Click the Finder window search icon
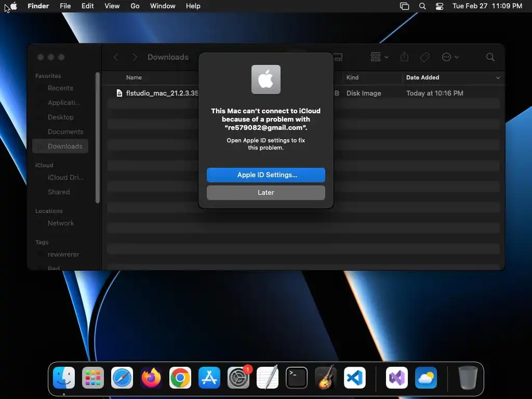This screenshot has height=399, width=532. [490, 57]
